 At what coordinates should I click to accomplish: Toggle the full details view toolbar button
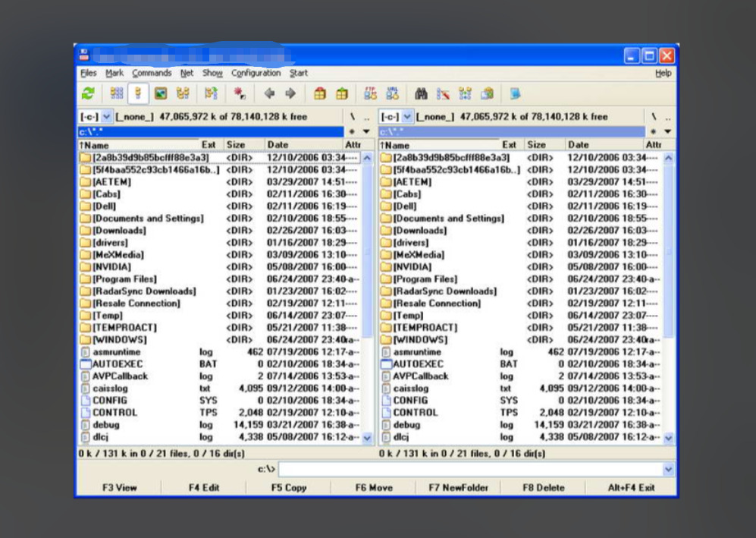point(138,93)
